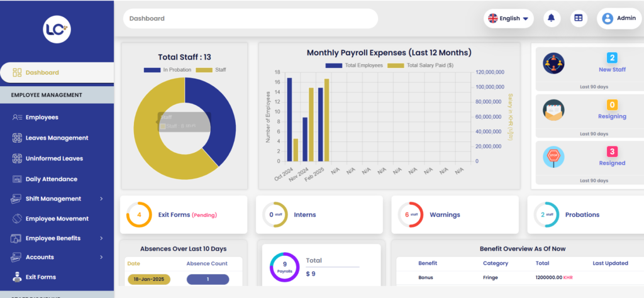Open the grid layout icon in header
This screenshot has height=298, width=644.
tap(577, 18)
